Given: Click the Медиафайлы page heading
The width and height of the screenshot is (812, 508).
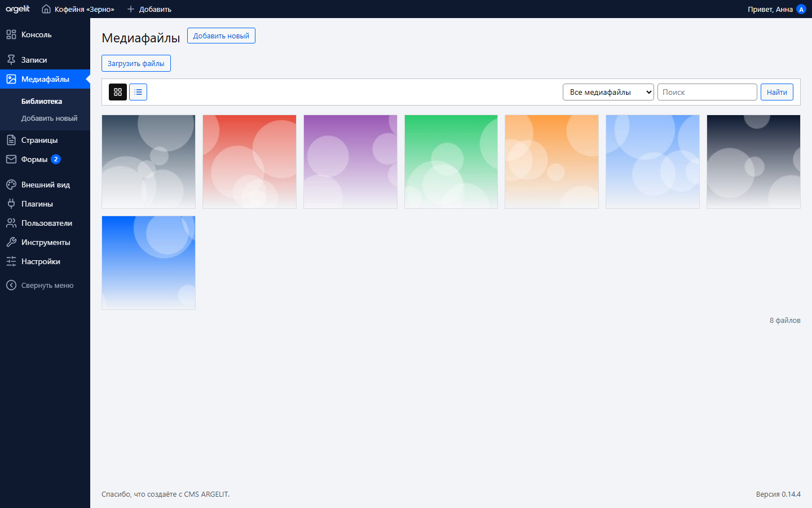Looking at the screenshot, I should pyautogui.click(x=141, y=38).
